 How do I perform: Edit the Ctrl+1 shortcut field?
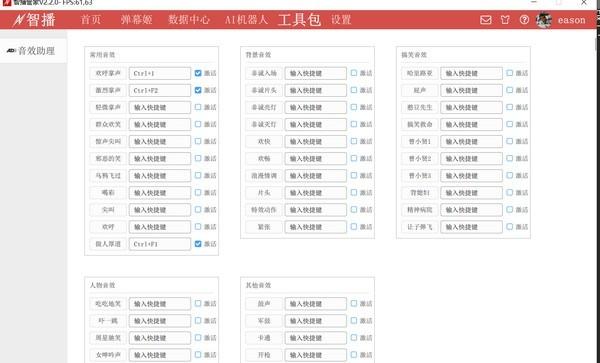click(x=160, y=73)
